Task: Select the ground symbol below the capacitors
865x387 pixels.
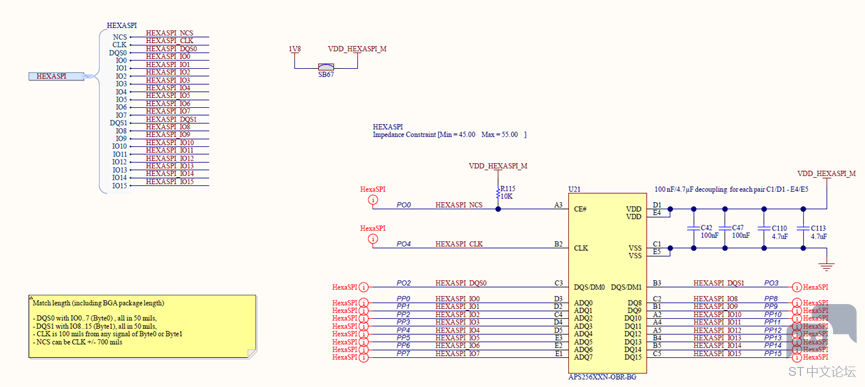Action: click(x=826, y=267)
